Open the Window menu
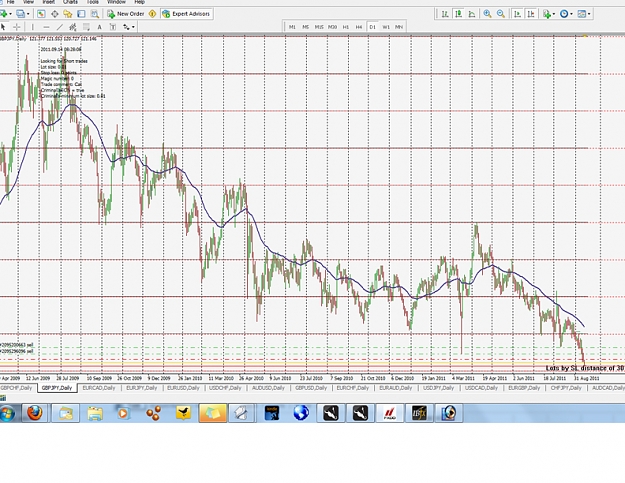 tap(116, 2)
